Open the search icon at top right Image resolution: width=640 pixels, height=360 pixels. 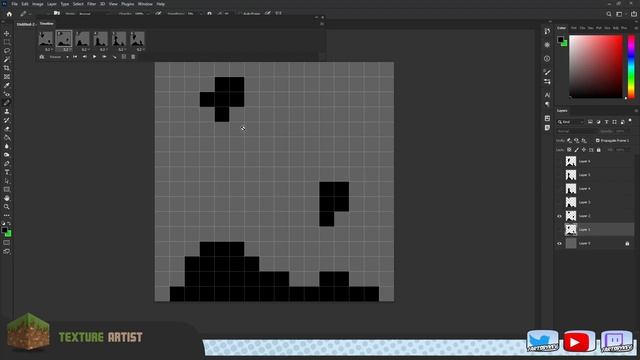click(x=609, y=14)
